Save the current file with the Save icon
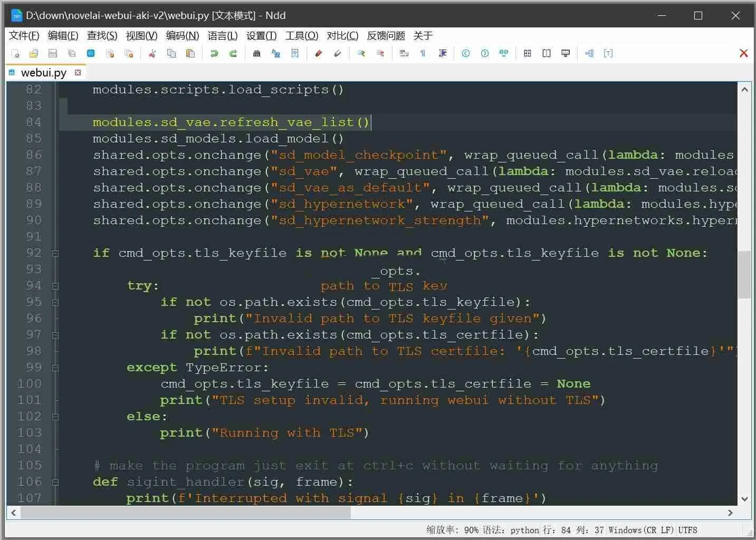The width and height of the screenshot is (756, 540). (x=53, y=53)
